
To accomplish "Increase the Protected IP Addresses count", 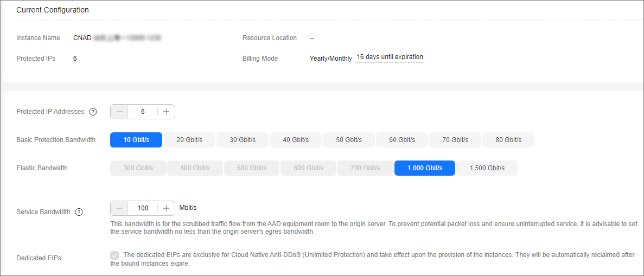I will [166, 112].
